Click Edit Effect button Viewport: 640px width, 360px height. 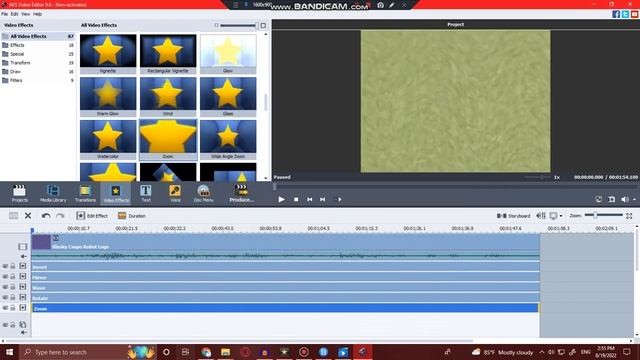click(92, 216)
